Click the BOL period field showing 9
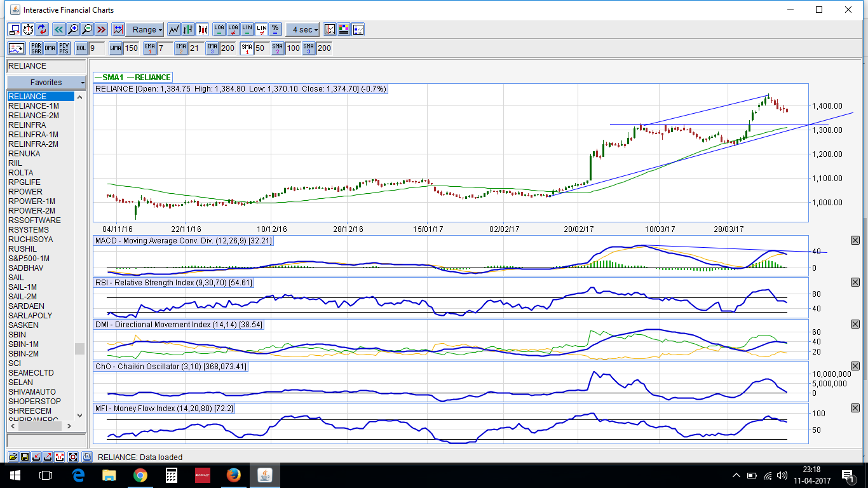 (97, 48)
